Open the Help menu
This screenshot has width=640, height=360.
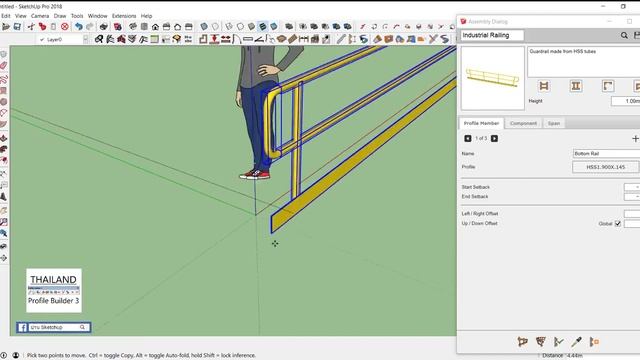[x=146, y=16]
